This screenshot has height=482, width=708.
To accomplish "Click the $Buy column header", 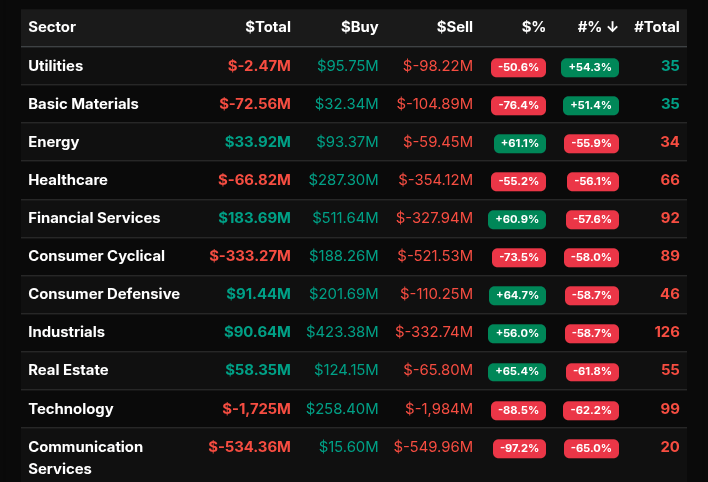I will point(359,27).
